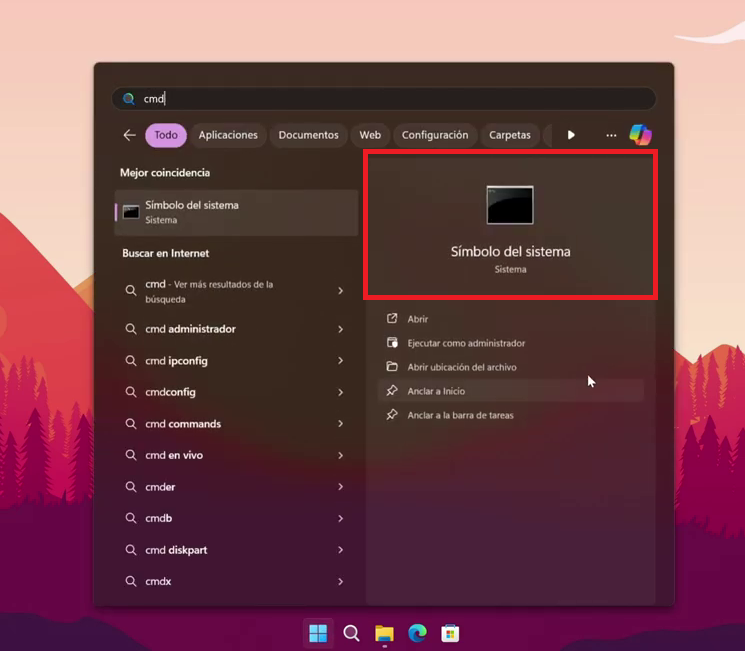Open Windows Start button on taskbar
The width and height of the screenshot is (745, 651).
pyautogui.click(x=318, y=633)
